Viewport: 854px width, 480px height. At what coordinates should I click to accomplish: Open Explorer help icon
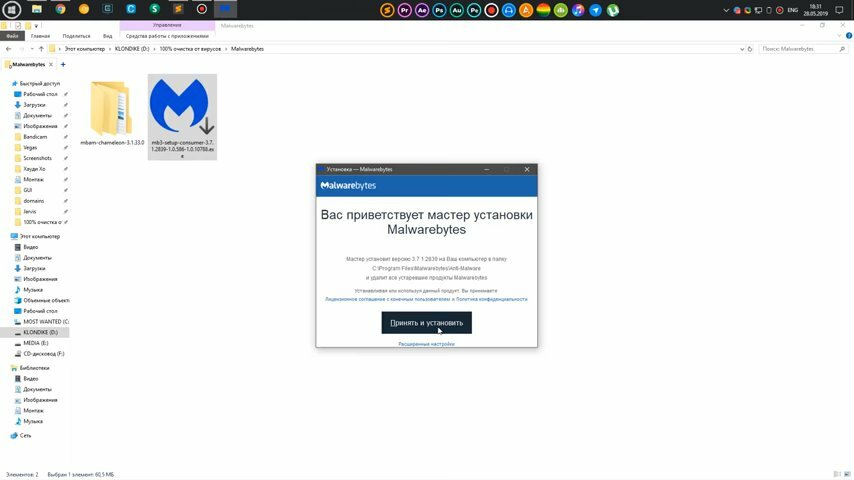[x=849, y=36]
